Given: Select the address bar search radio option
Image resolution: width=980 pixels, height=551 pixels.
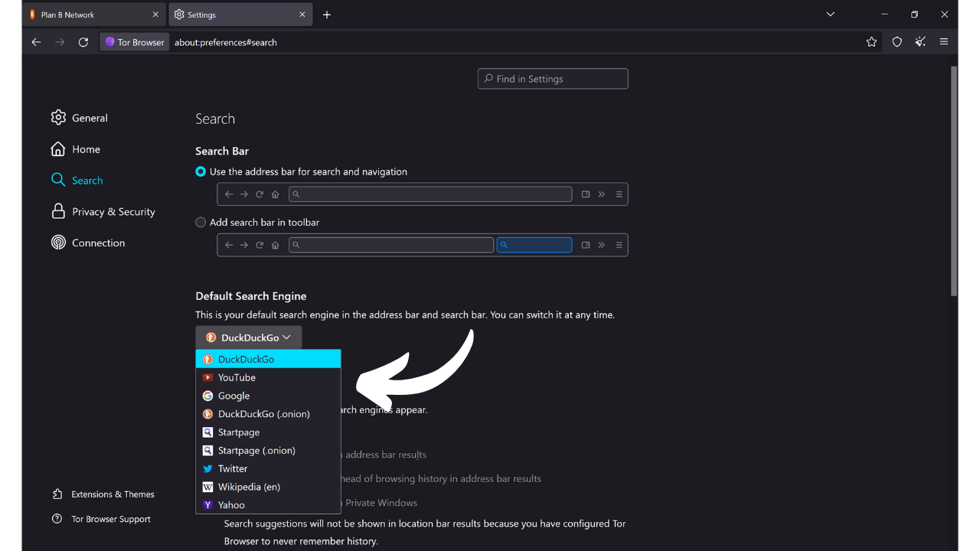Looking at the screenshot, I should [200, 171].
